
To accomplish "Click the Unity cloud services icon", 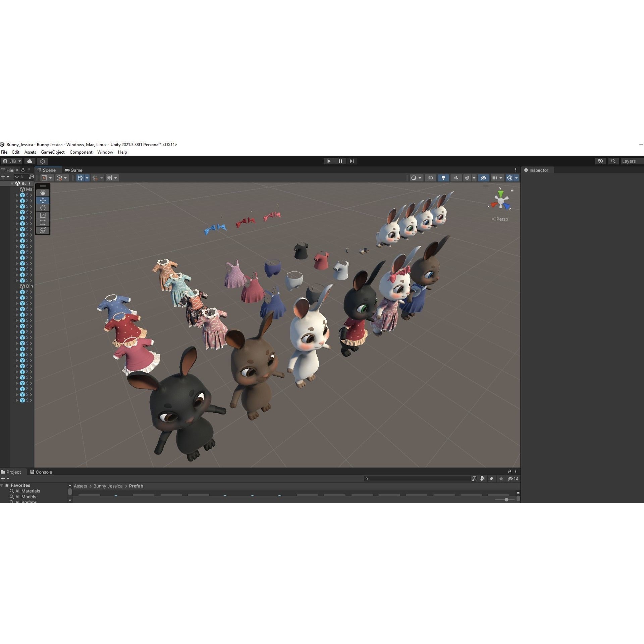I will click(30, 161).
